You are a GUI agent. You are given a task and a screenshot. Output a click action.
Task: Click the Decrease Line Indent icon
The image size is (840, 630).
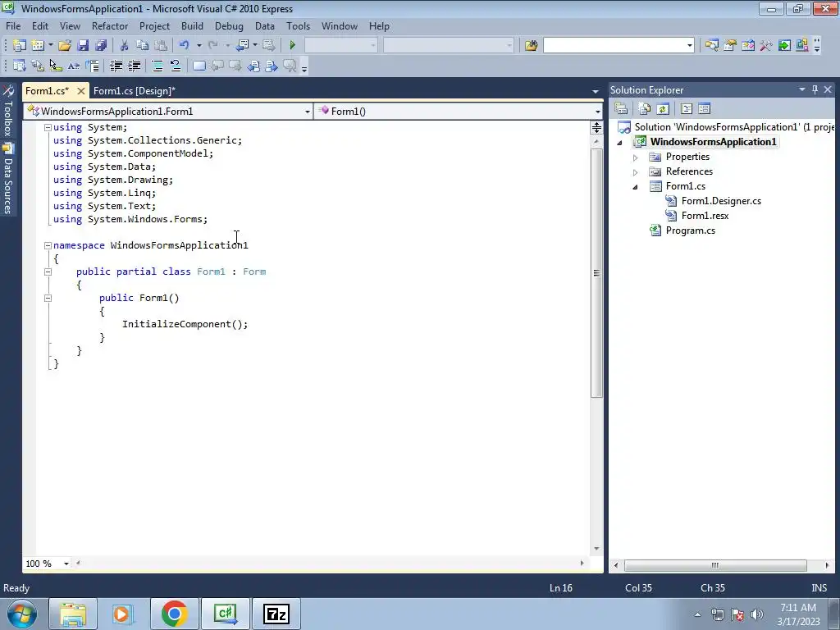click(x=116, y=66)
